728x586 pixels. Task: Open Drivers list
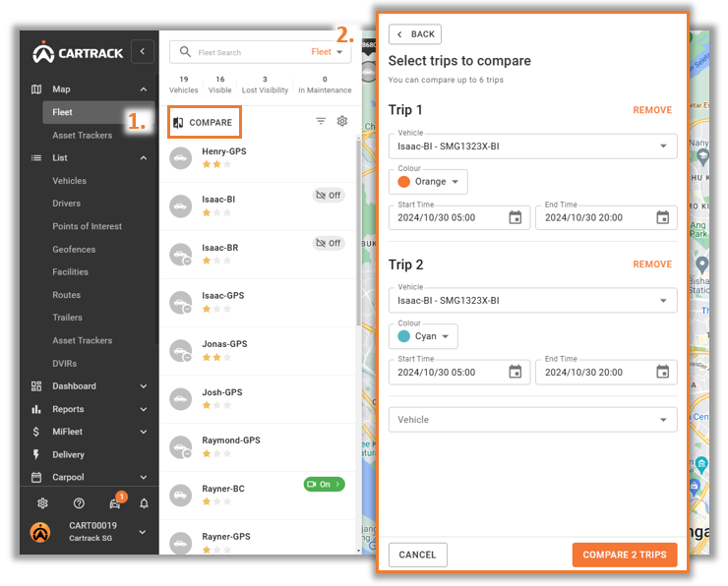[x=66, y=204]
